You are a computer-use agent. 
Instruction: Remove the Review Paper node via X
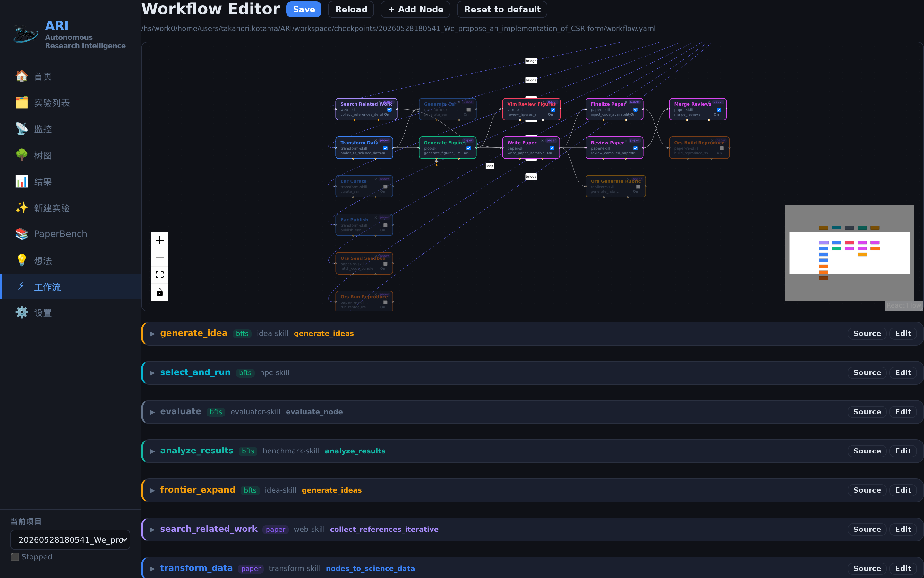pos(626,141)
